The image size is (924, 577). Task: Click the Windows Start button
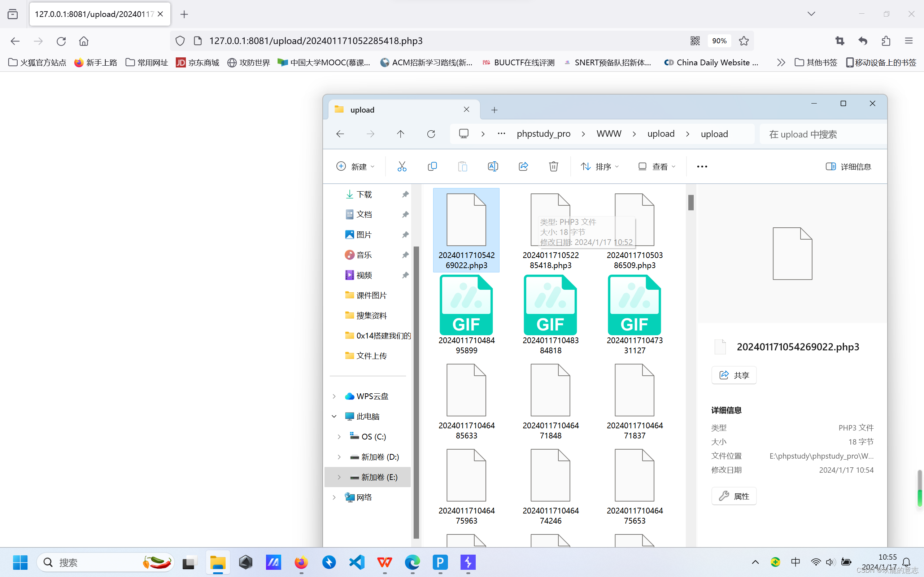20,562
